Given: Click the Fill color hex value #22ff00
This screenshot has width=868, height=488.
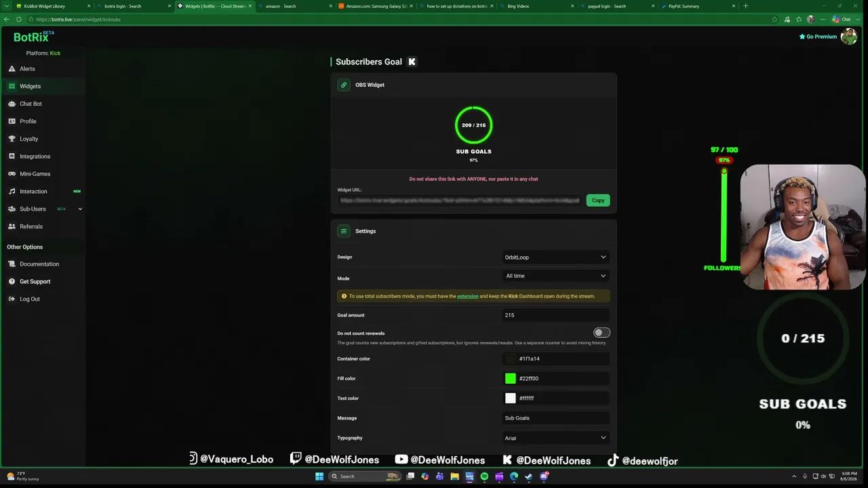Looking at the screenshot, I should (529, 378).
